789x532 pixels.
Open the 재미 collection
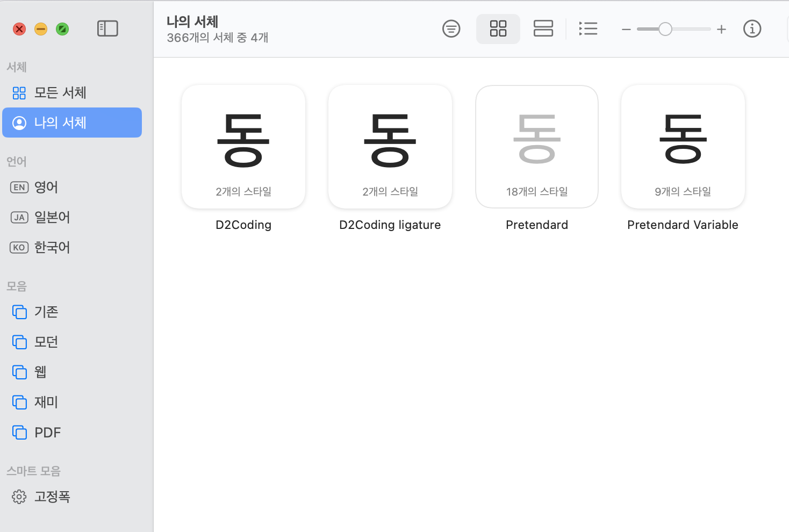pos(72,402)
